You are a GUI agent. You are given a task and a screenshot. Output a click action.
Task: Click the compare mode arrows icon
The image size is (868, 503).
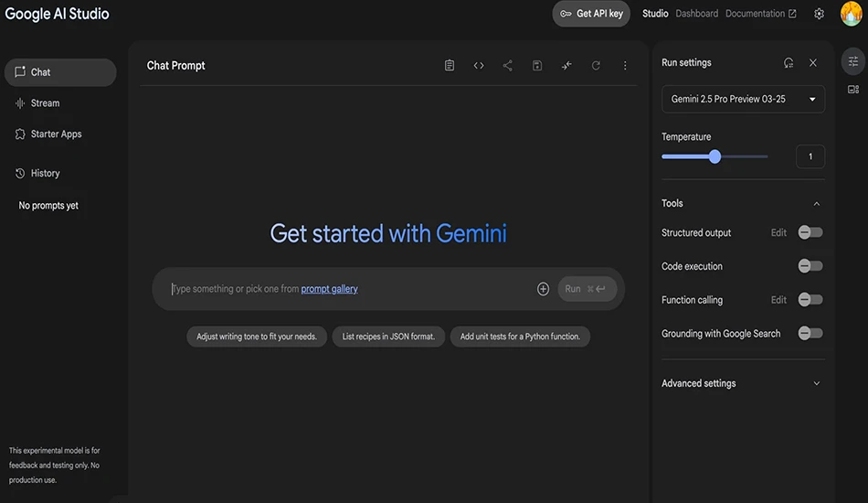point(566,65)
